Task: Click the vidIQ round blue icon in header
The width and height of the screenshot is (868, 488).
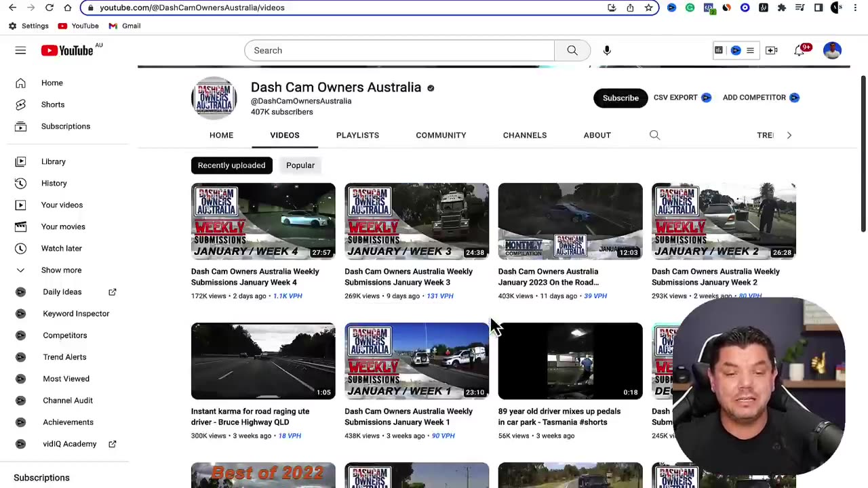Action: click(x=736, y=50)
